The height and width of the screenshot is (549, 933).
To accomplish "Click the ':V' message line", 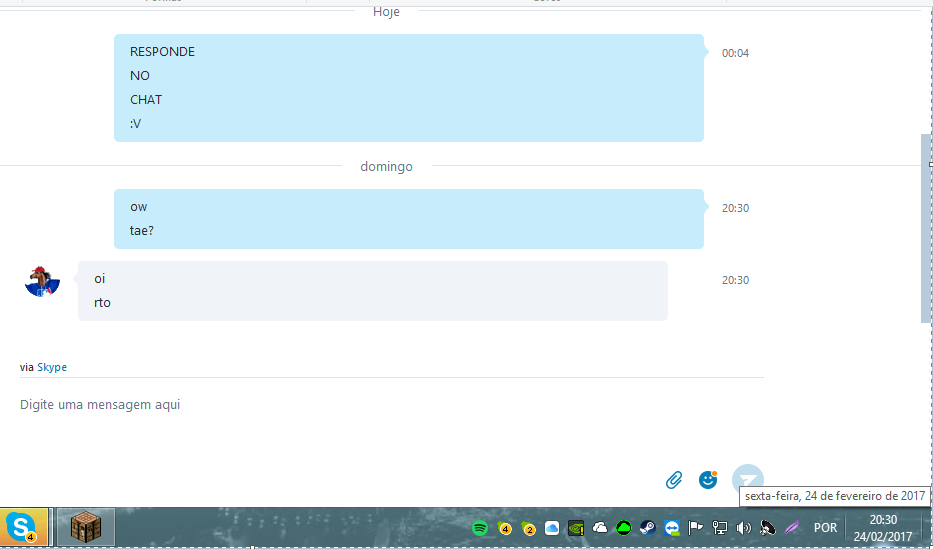I will [136, 124].
